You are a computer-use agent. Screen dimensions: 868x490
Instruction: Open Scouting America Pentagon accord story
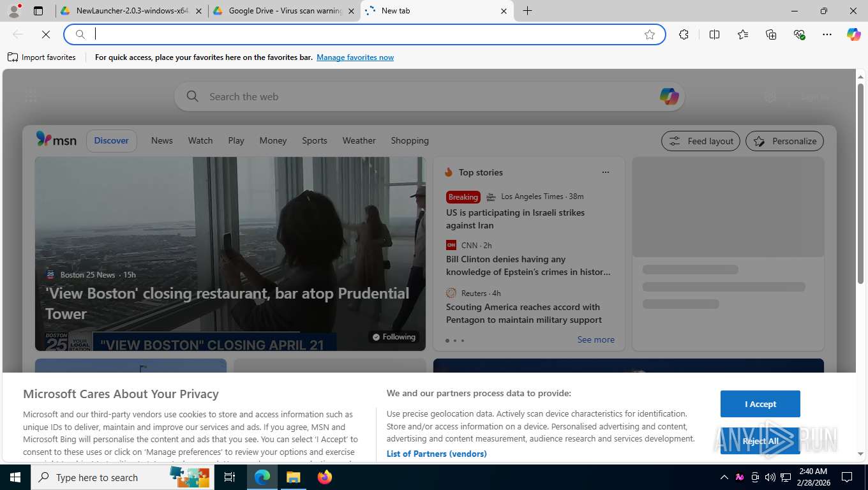(524, 313)
